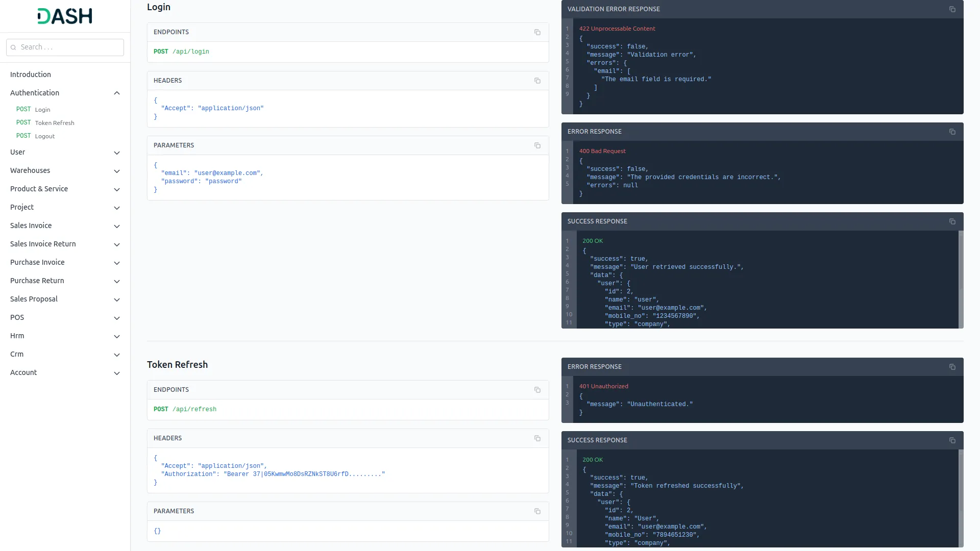Expand the Account section
The image size is (980, 551).
pos(65,372)
